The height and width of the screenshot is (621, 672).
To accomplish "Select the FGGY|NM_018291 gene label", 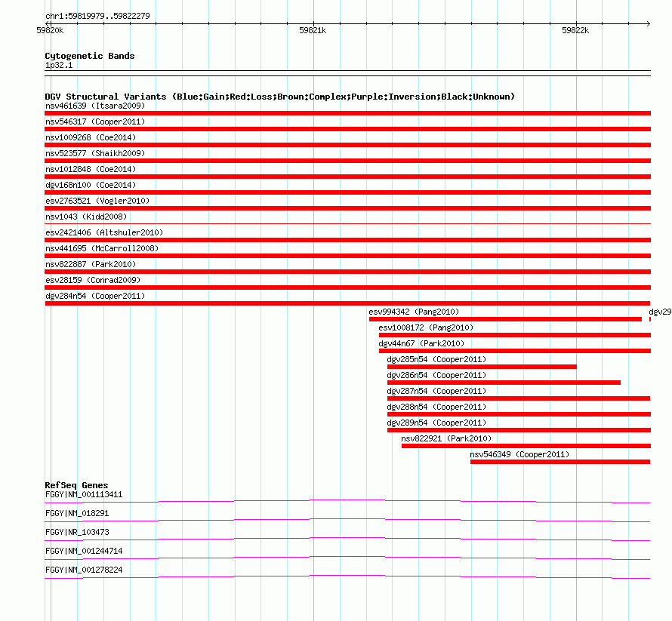I will pos(77,514).
